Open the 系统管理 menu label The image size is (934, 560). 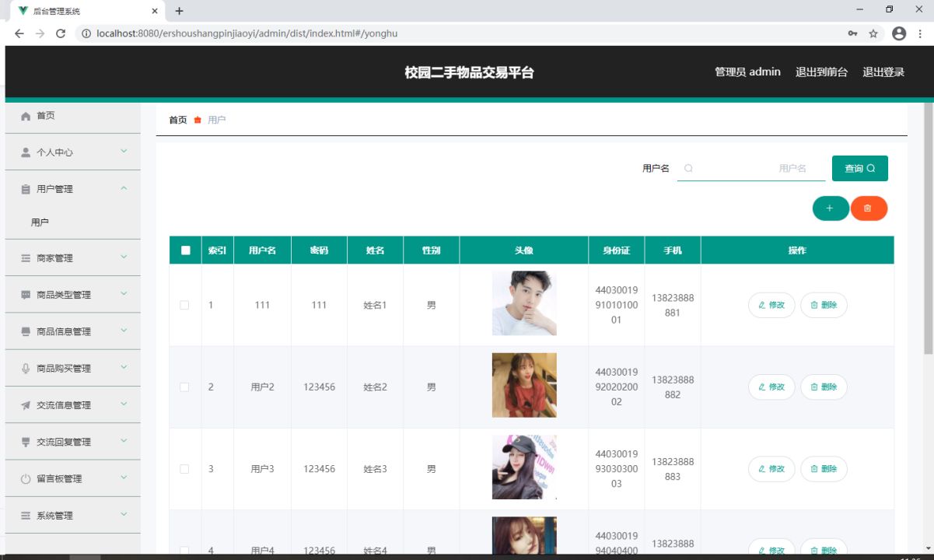click(54, 516)
